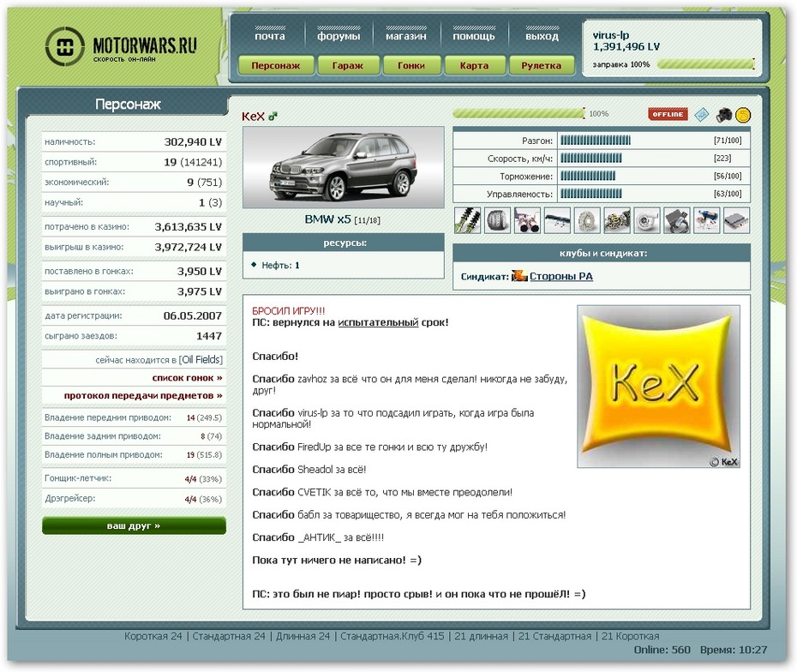Click the envelope message icon next to OFFLINE
Screen dimensions: 797x672
point(702,114)
